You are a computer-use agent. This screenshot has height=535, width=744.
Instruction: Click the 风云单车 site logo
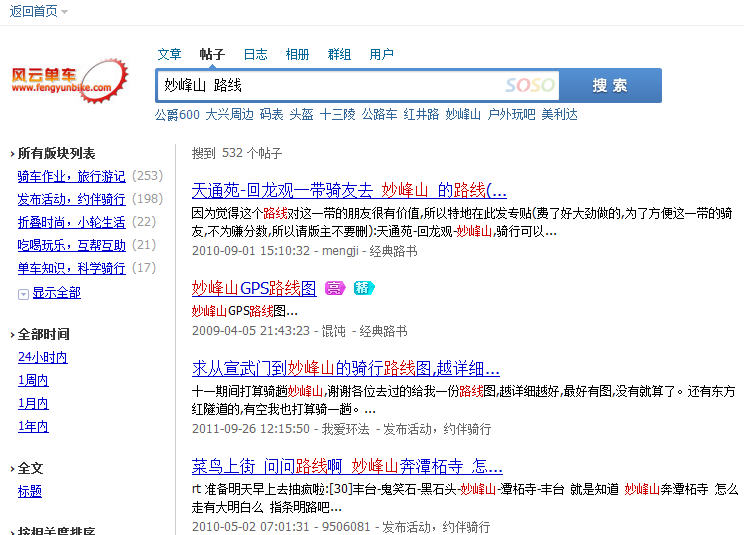click(69, 80)
